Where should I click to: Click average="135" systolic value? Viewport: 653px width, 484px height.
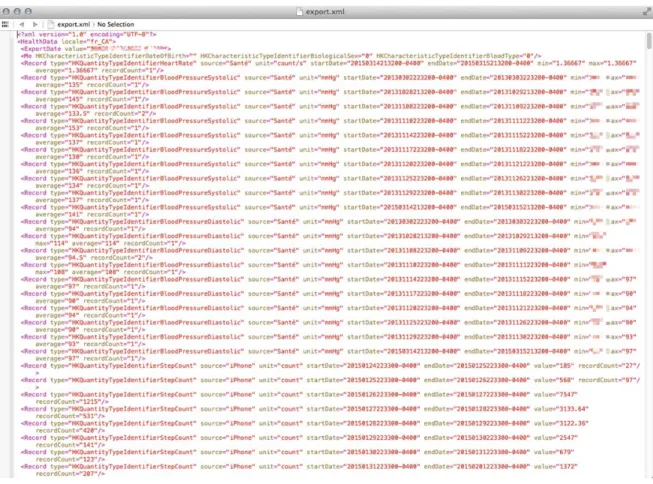click(59, 85)
